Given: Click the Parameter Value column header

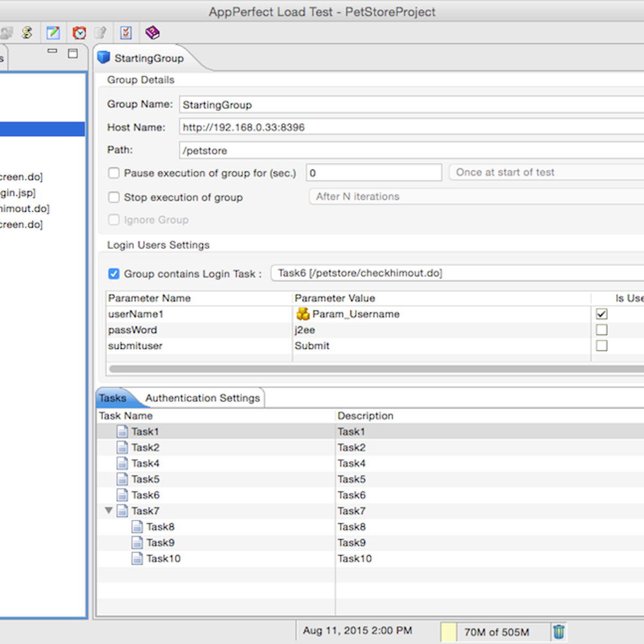Looking at the screenshot, I should [441, 298].
